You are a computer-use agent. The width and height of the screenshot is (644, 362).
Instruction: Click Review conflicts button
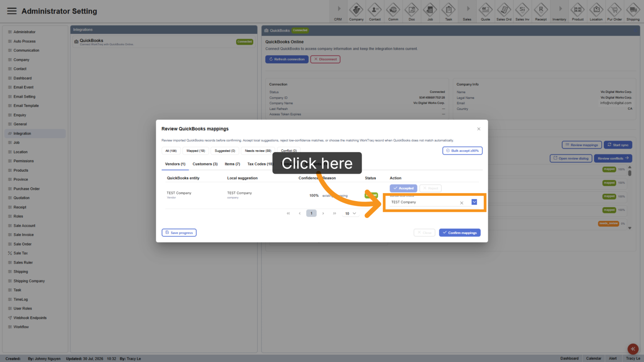[613, 158]
